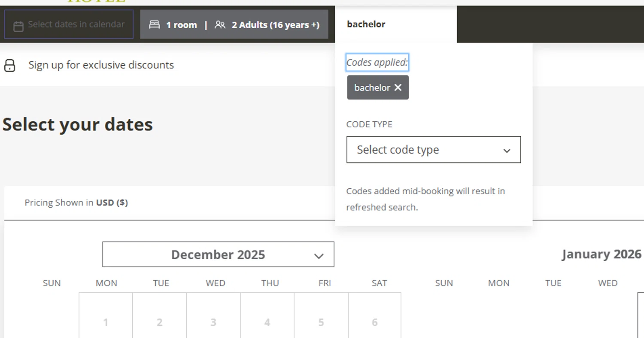Click the calendar icon in the date field

pyautogui.click(x=18, y=27)
